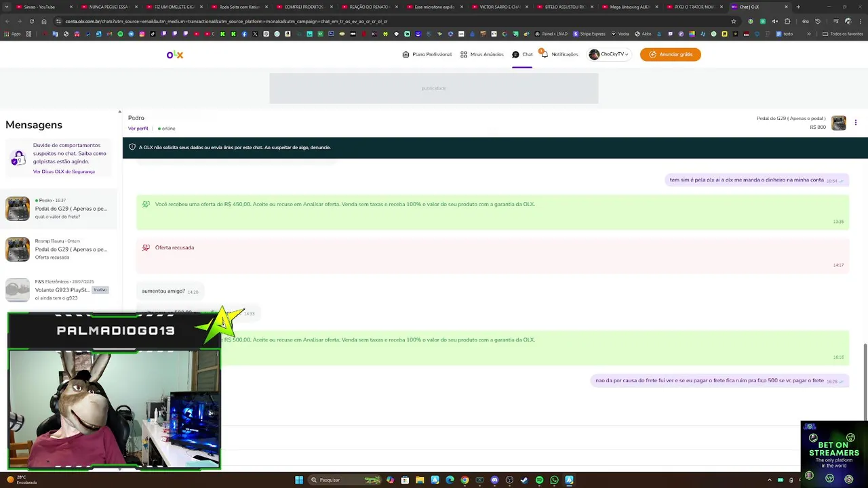Open a new browser tab
Screen dimensions: 868x488
pyautogui.click(x=798, y=7)
